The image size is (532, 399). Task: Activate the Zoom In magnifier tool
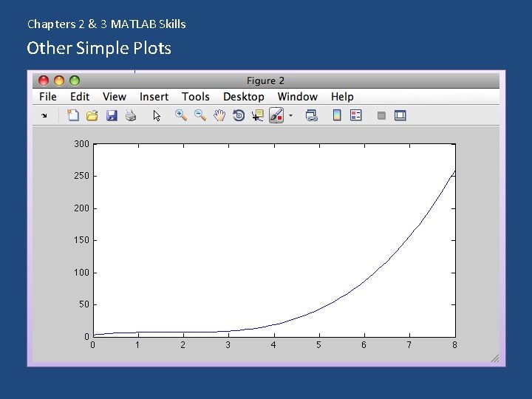point(181,115)
